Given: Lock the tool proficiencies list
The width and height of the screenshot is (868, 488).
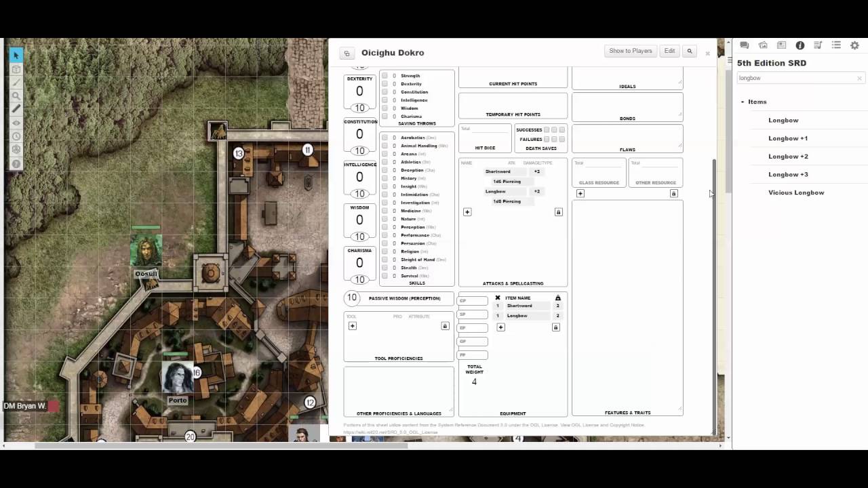Looking at the screenshot, I should (445, 326).
